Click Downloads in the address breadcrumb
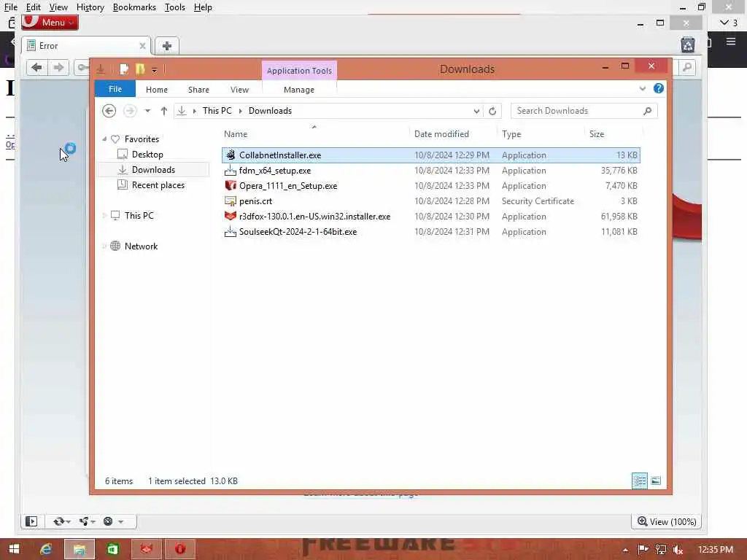This screenshot has height=560, width=747. 270,111
